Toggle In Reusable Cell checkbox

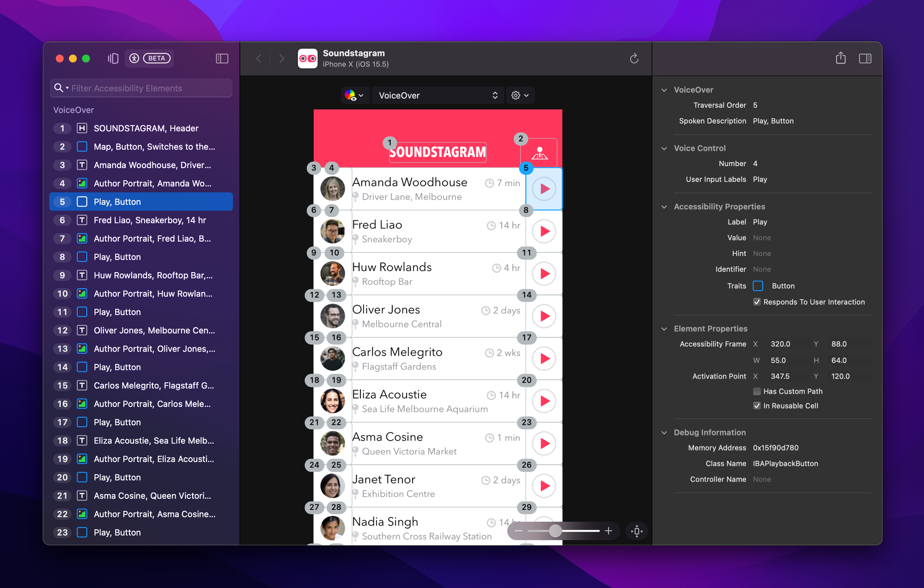[x=757, y=406]
